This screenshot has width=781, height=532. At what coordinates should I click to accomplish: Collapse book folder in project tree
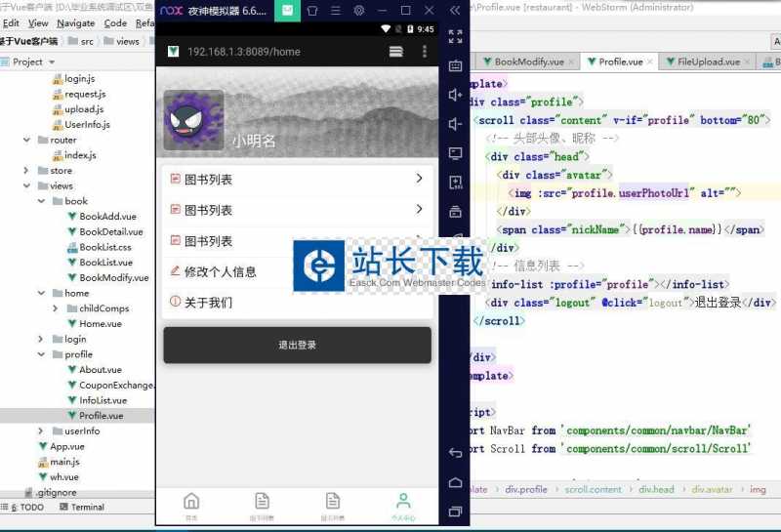41,201
